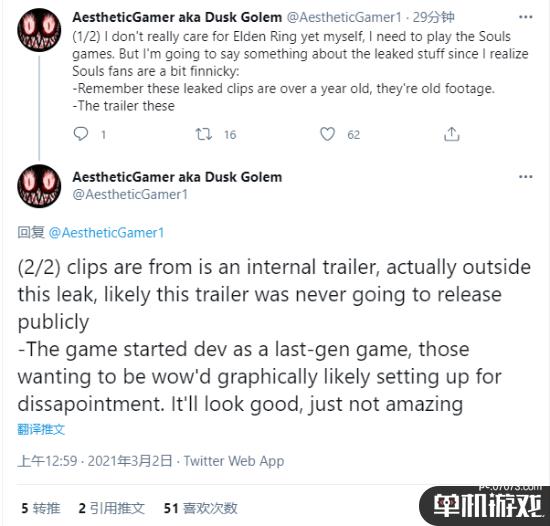The height and width of the screenshot is (526, 550).
Task: Click the AestheticGamer aka Dusk Golem name in second tweet
Action: pos(177,177)
